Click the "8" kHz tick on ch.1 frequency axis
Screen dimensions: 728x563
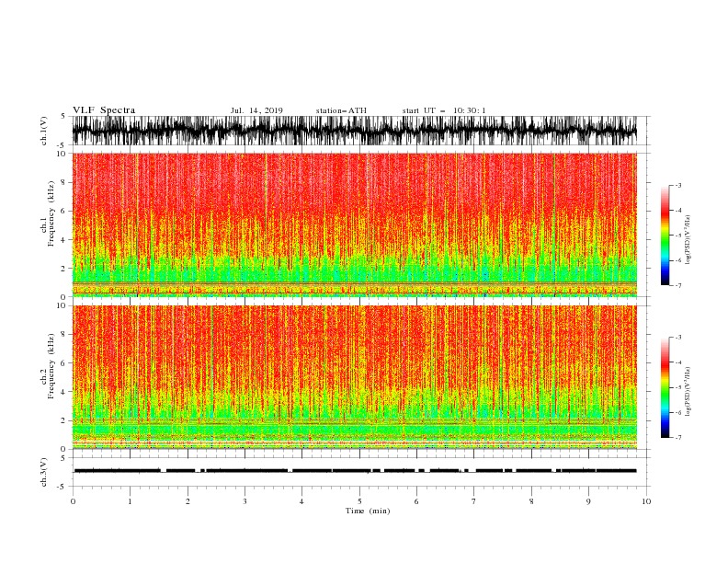(63, 182)
